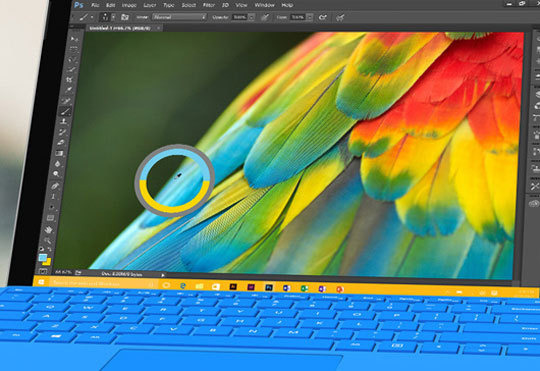
Task: Expand the Flow slider dropdown
Action: (310, 17)
